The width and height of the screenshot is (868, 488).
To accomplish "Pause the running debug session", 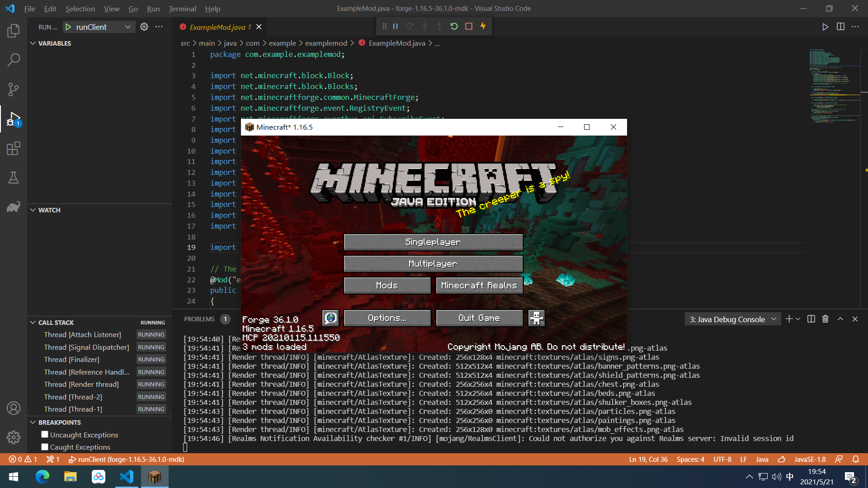I will click(x=395, y=26).
